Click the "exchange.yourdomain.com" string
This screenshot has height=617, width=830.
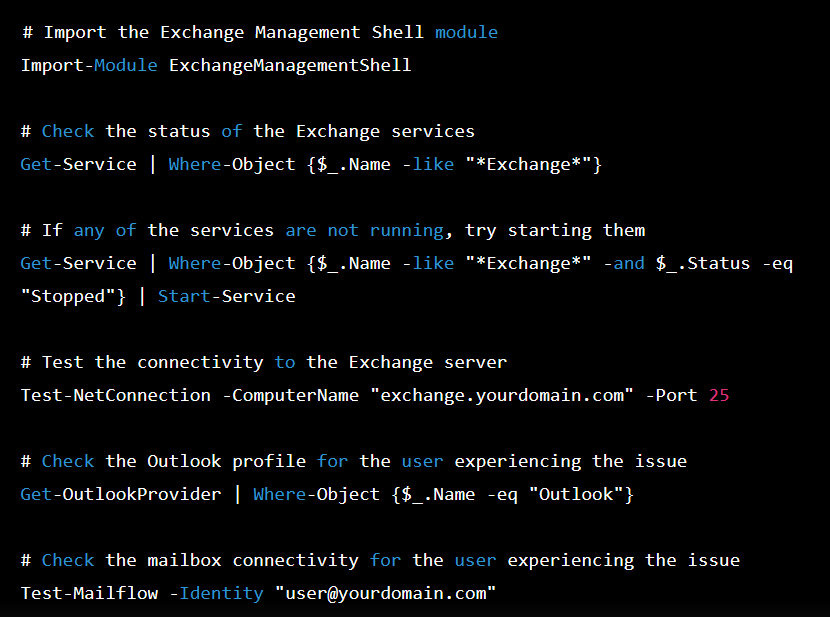coord(502,395)
